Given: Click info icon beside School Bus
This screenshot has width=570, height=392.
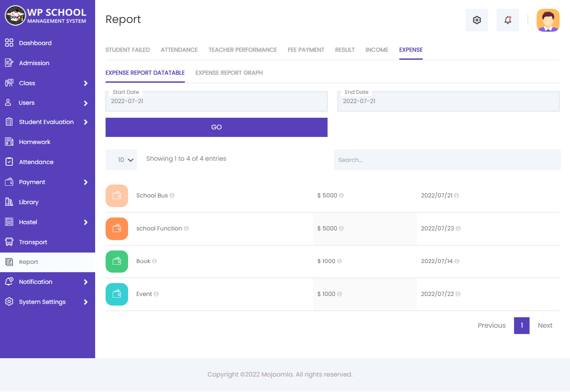Looking at the screenshot, I should [x=172, y=195].
